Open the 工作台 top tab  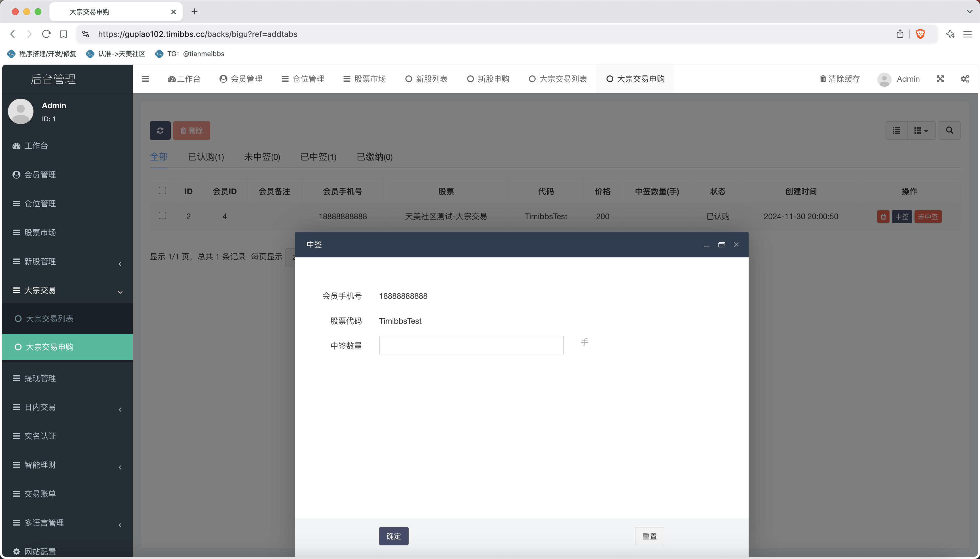184,79
